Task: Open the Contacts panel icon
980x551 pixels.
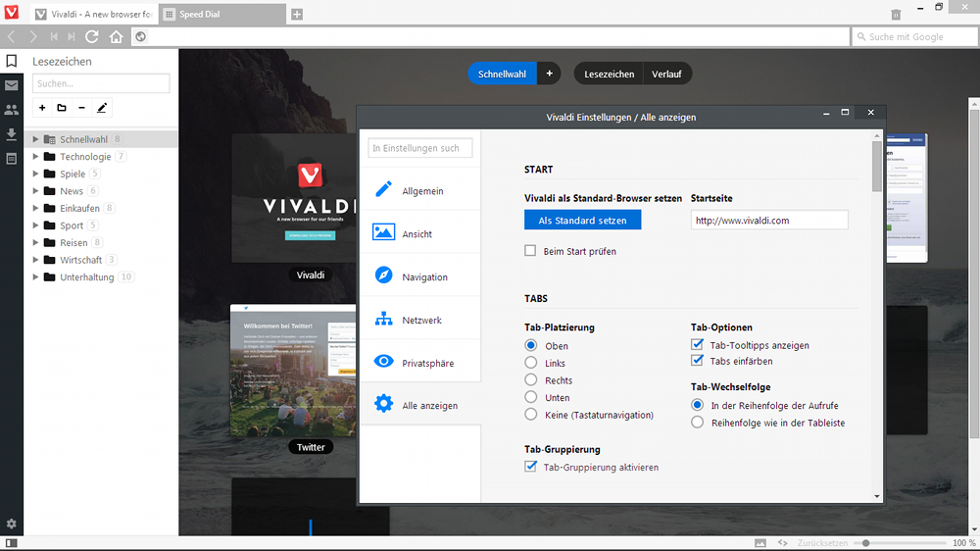Action: 11,110
